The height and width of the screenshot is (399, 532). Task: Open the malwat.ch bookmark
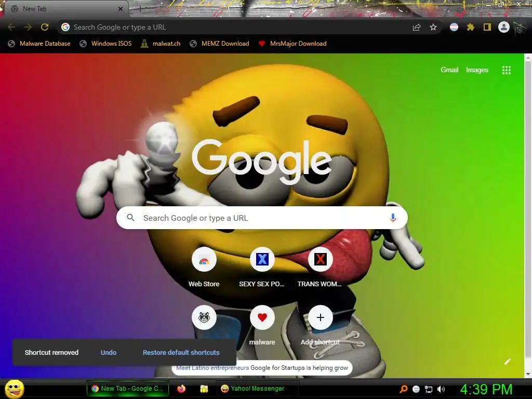point(161,44)
